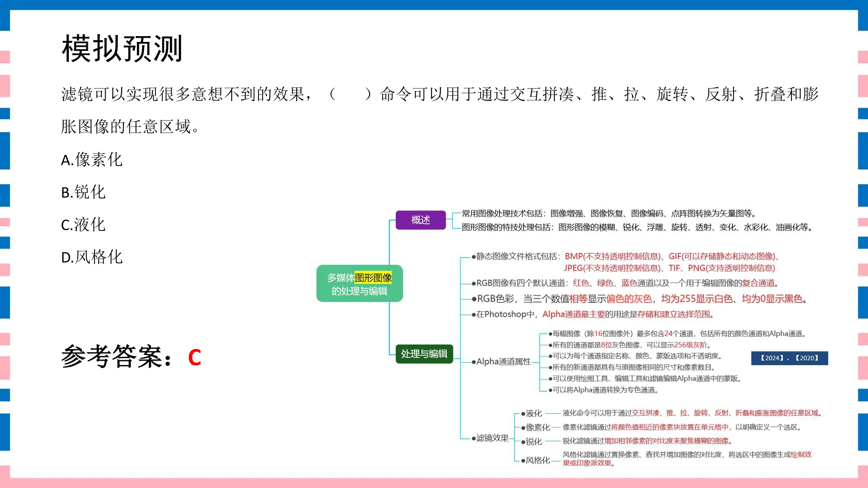Click the 锐化 filter item in mind map
Image resolution: width=868 pixels, height=488 pixels.
click(x=532, y=441)
